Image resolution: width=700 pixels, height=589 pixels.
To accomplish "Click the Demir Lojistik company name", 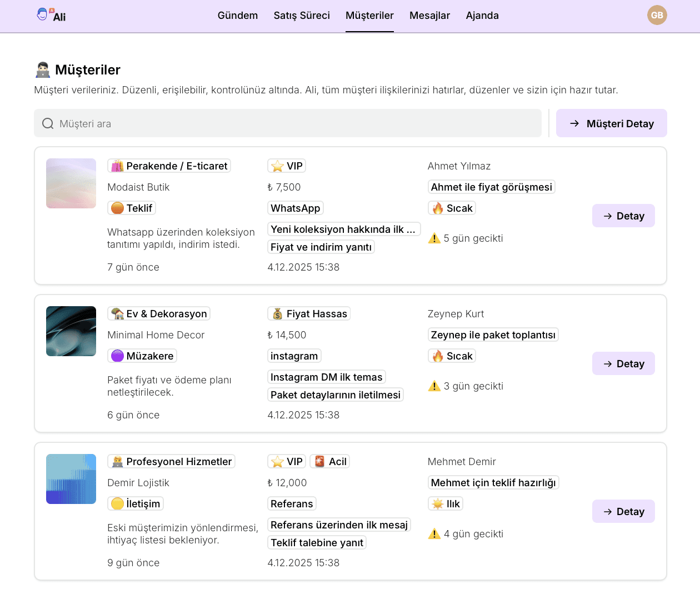I will click(x=138, y=483).
